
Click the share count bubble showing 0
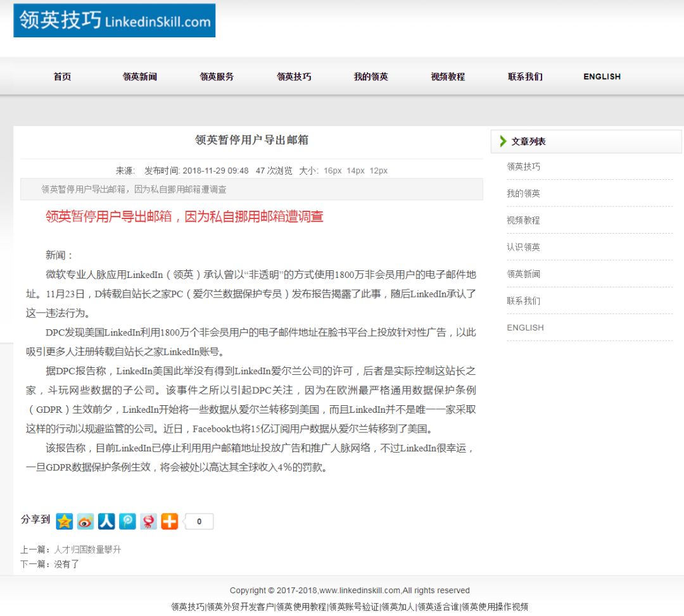coord(199,522)
